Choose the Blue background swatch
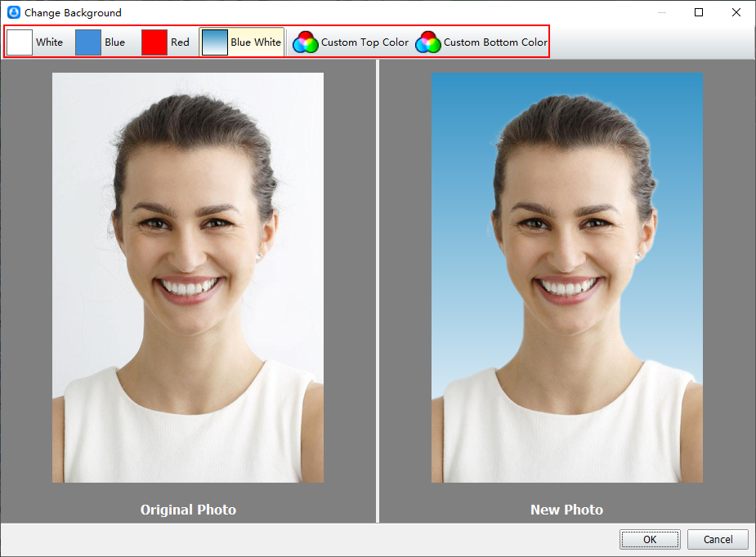 tap(88, 42)
